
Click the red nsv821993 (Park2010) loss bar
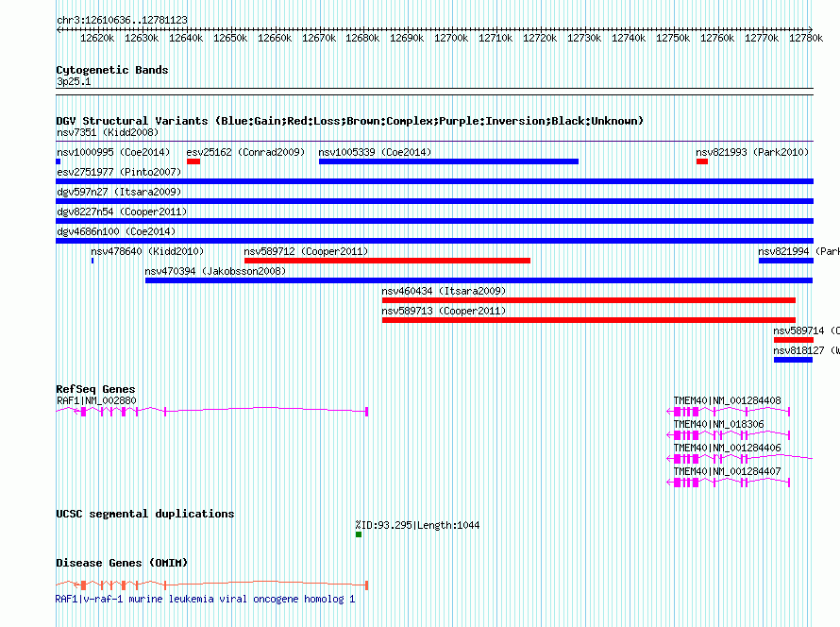[702, 161]
